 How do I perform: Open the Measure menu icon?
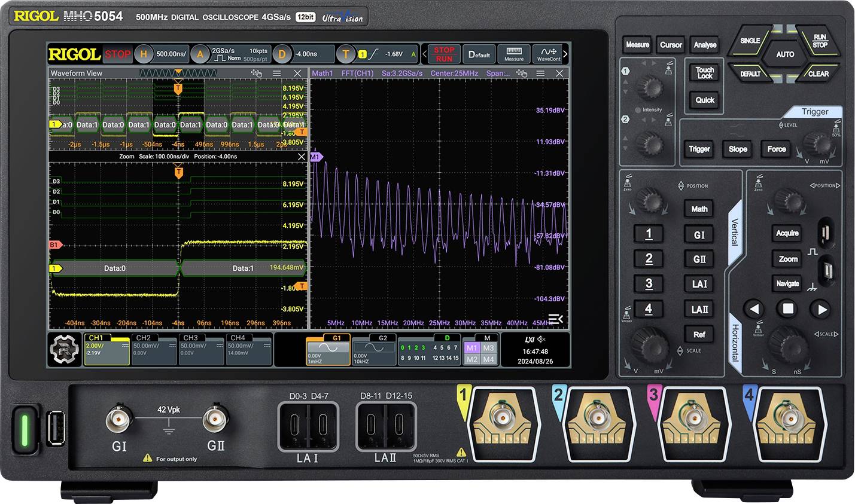(x=515, y=53)
